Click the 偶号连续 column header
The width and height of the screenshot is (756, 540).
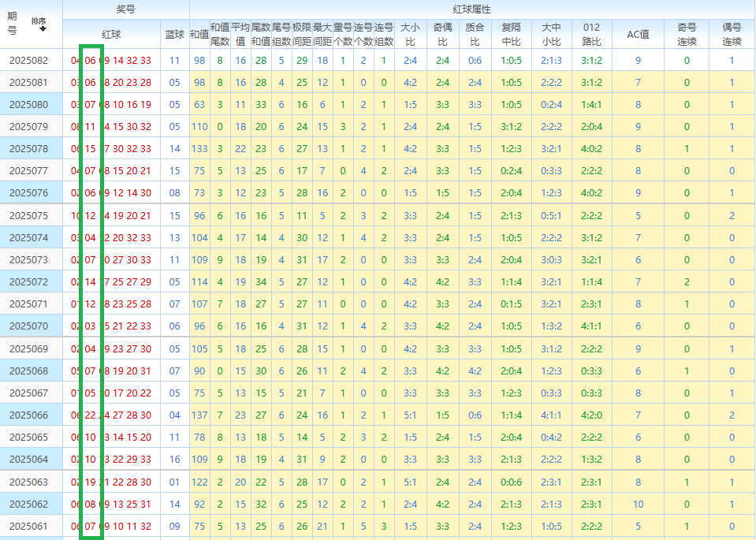point(732,34)
